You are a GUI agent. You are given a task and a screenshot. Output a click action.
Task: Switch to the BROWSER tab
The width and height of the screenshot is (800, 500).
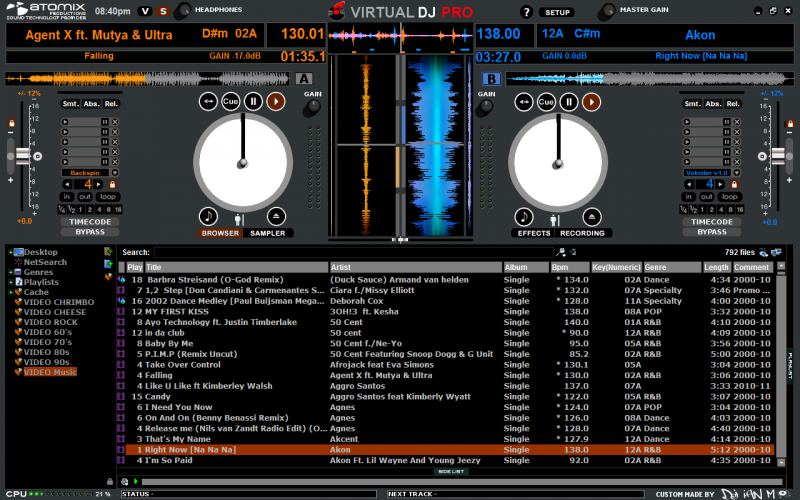click(220, 233)
